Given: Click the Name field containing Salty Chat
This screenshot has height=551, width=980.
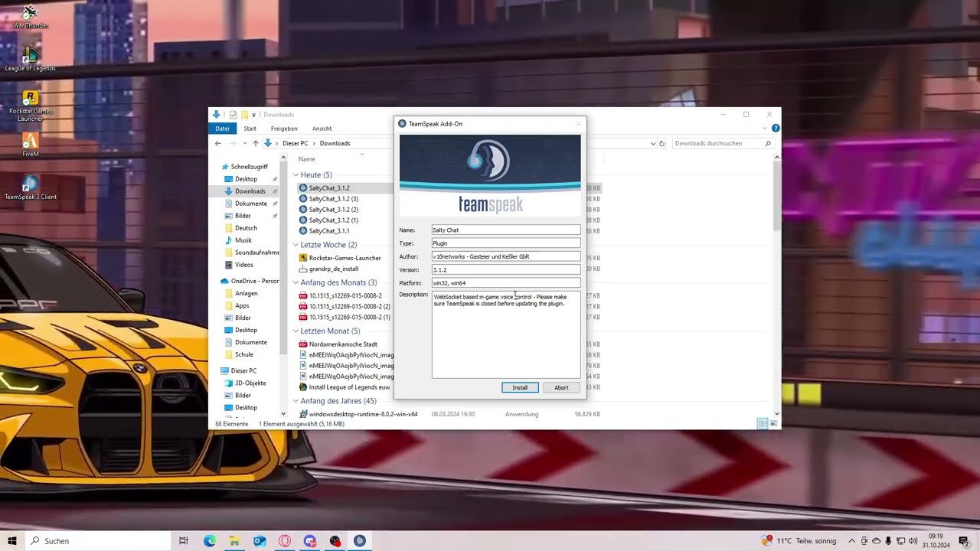Looking at the screenshot, I should (x=506, y=230).
